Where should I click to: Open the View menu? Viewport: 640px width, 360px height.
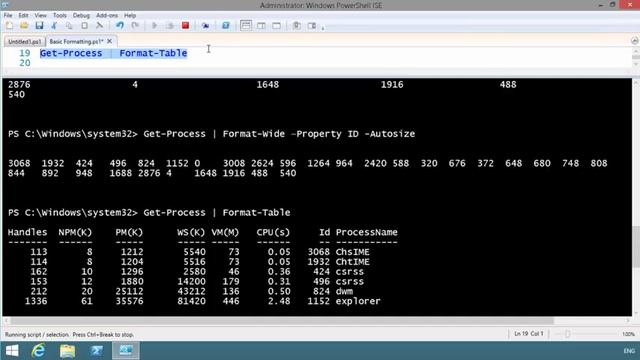pos(40,16)
